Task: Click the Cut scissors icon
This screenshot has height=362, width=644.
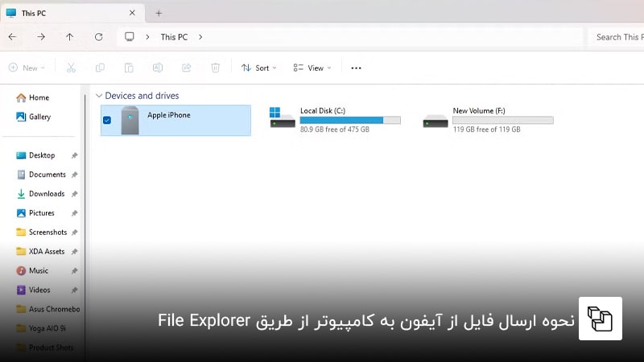Action: tap(71, 68)
